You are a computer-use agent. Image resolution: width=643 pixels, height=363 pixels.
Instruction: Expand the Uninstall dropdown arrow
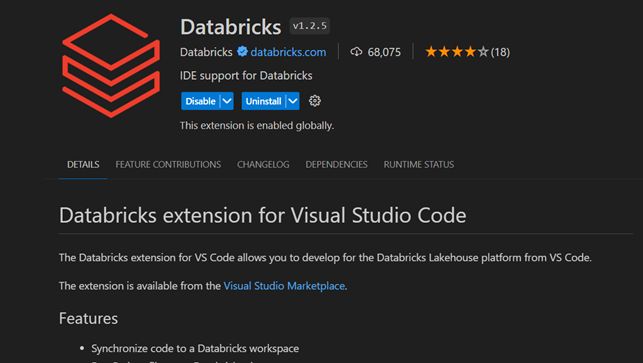tap(293, 101)
